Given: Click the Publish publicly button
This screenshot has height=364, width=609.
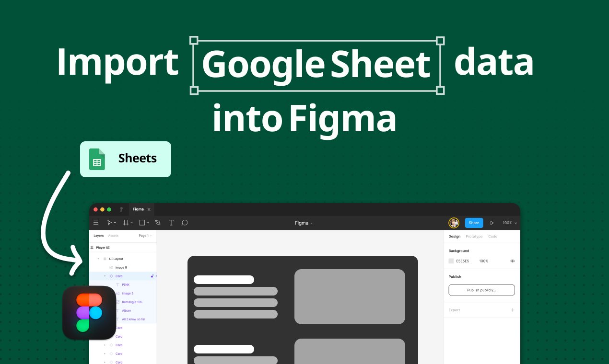Looking at the screenshot, I should coord(481,290).
